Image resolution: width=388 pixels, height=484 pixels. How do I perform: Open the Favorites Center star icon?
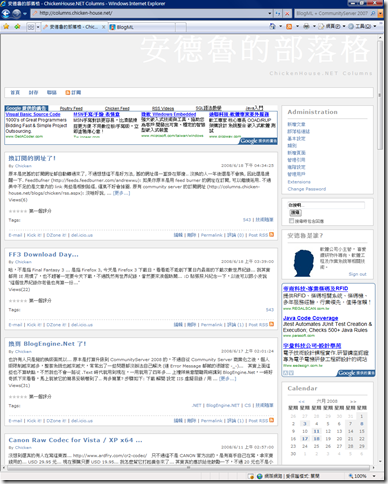pos(6,26)
